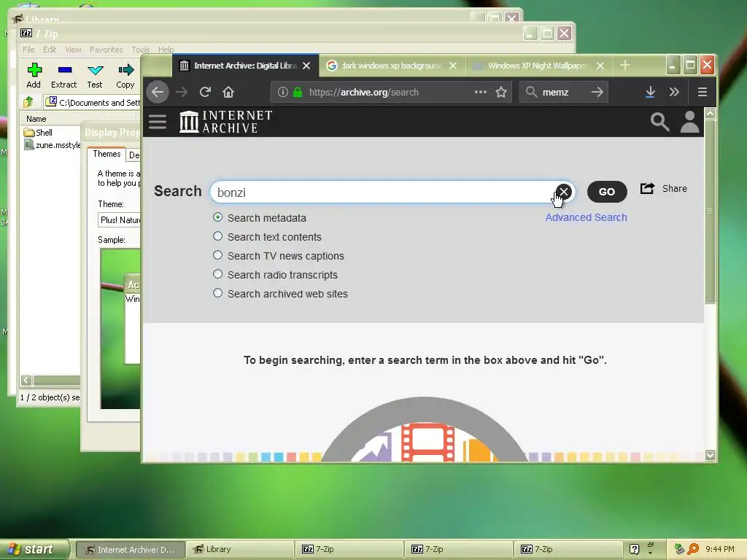Show site information icon in address bar
Screen dimensions: 747x560
click(x=282, y=92)
